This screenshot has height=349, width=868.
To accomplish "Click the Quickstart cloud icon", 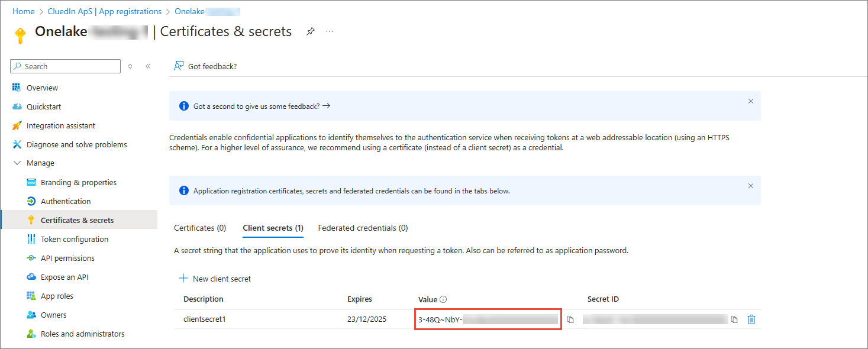I will pyautogui.click(x=17, y=106).
